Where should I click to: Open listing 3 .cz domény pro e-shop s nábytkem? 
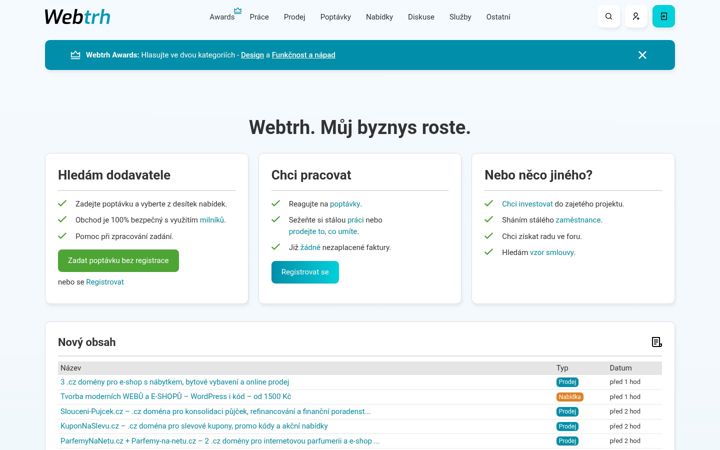(x=175, y=382)
